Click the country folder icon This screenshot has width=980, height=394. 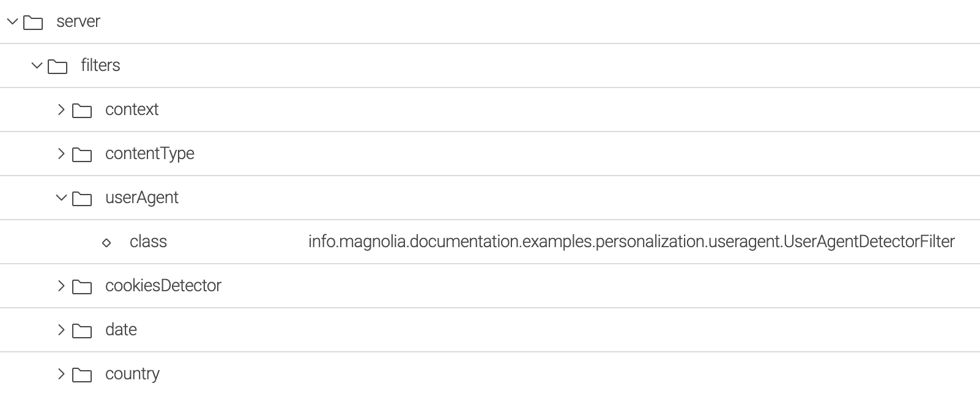coord(82,375)
